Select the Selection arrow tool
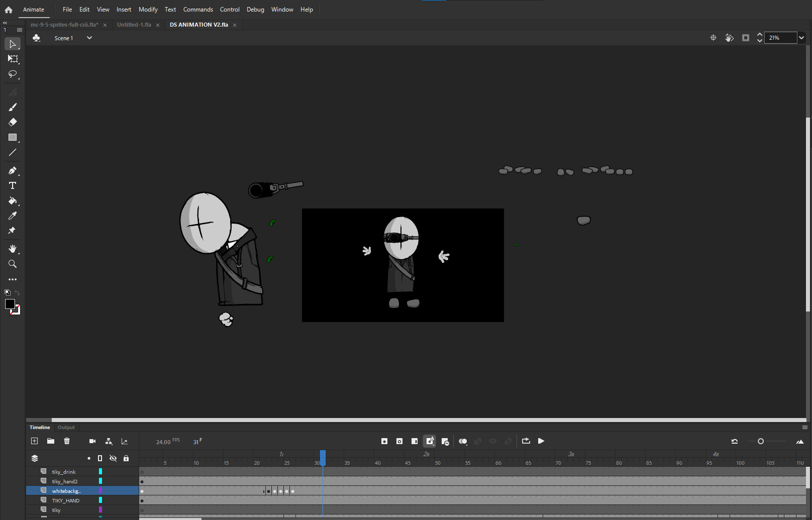The height and width of the screenshot is (520, 812). coord(13,44)
